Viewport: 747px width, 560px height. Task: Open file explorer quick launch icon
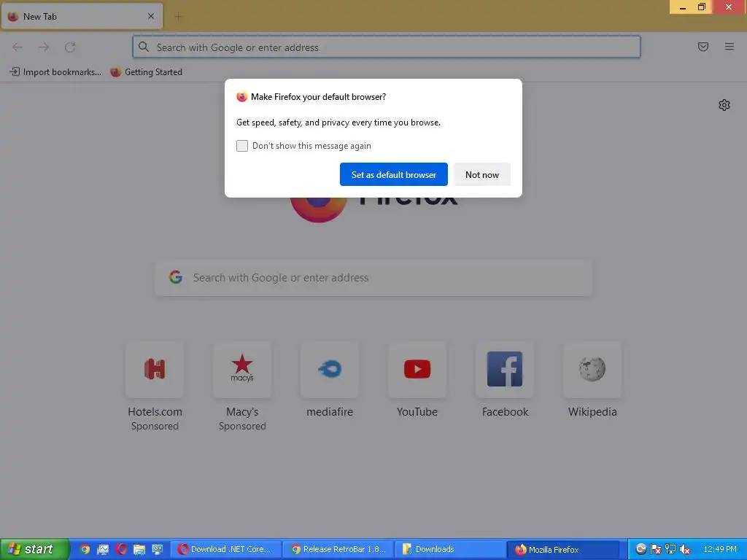click(x=139, y=549)
